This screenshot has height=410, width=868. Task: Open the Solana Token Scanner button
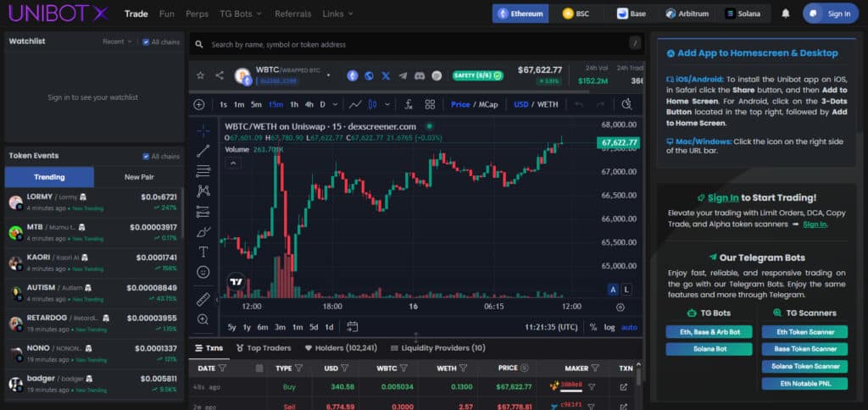pos(804,366)
